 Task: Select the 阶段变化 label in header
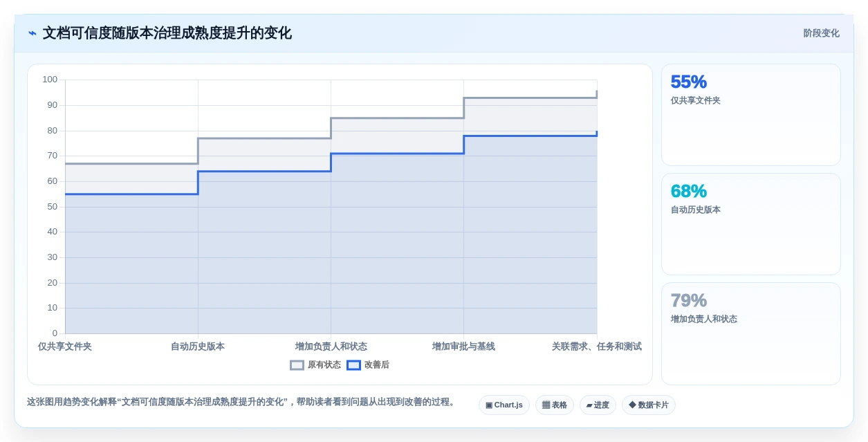(822, 33)
